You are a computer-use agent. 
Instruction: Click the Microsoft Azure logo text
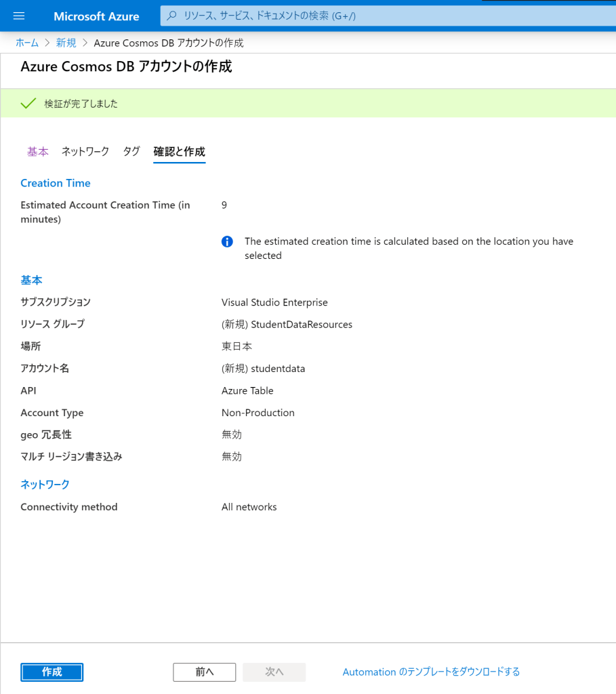(x=96, y=16)
